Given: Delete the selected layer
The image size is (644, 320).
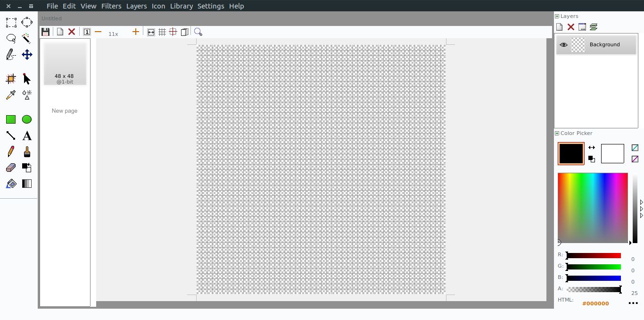Looking at the screenshot, I should coord(571,27).
